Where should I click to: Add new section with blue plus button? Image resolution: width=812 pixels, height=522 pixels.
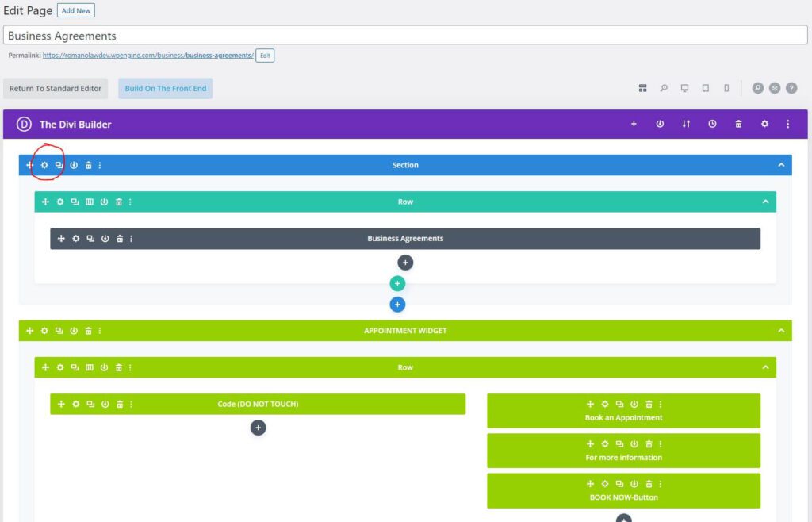pyautogui.click(x=398, y=305)
